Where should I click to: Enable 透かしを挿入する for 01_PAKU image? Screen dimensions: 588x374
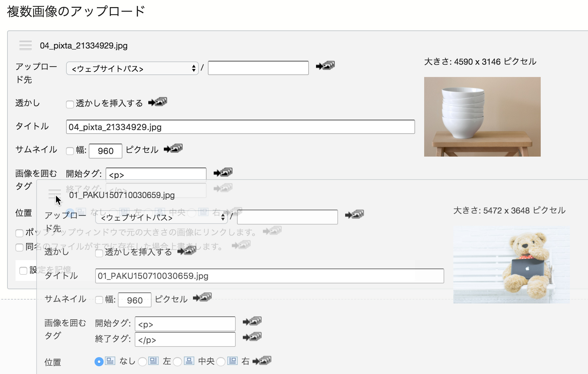coord(99,253)
